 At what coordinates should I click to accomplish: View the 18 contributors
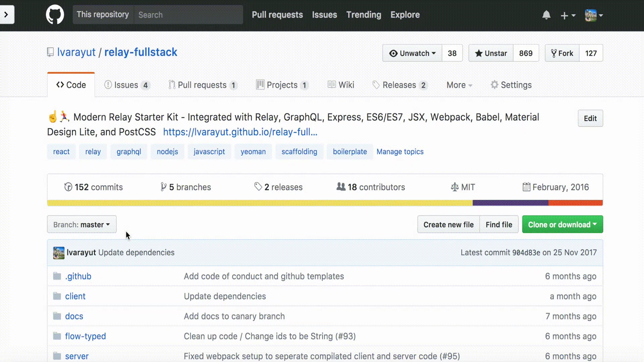(x=371, y=187)
